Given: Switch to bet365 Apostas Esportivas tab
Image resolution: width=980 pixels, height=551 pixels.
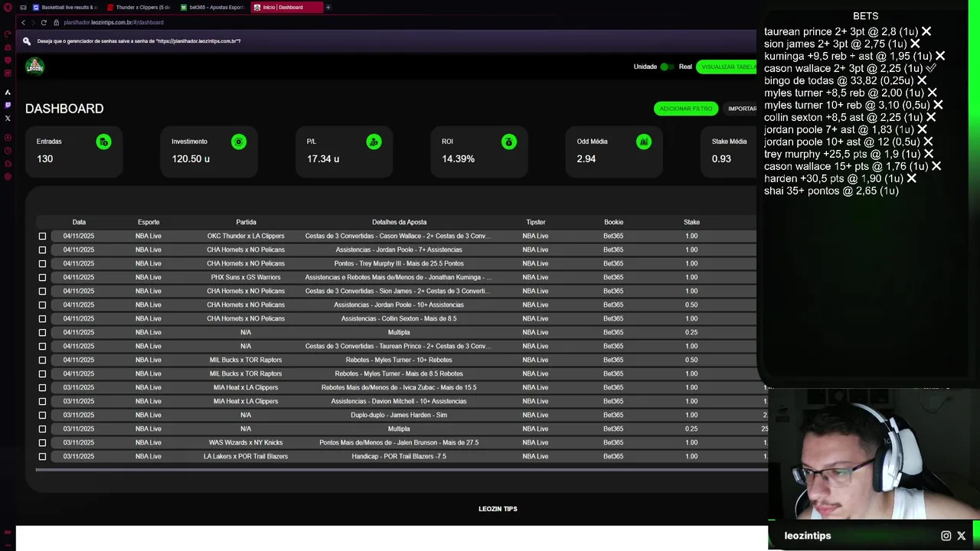Looking at the screenshot, I should tap(213, 7).
